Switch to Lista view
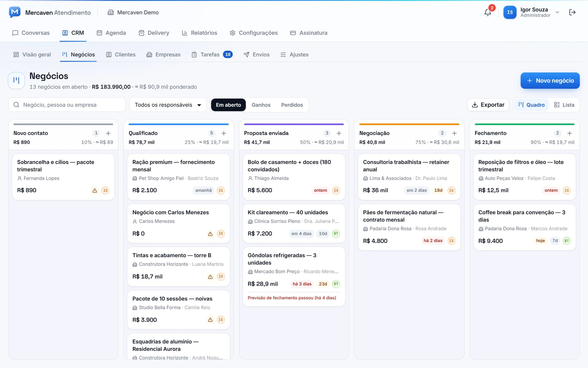This screenshot has width=588, height=368. 564,105
